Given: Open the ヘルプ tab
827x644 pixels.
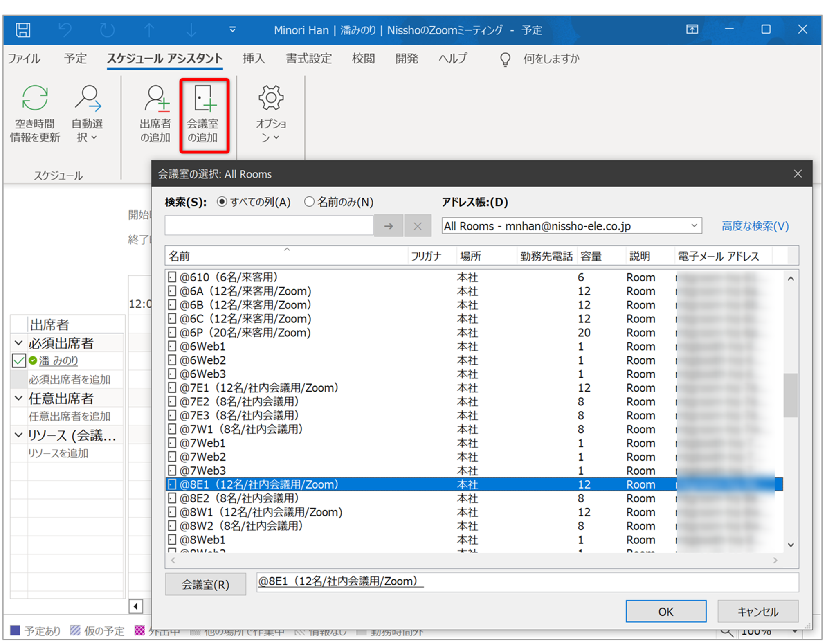Looking at the screenshot, I should tap(452, 59).
